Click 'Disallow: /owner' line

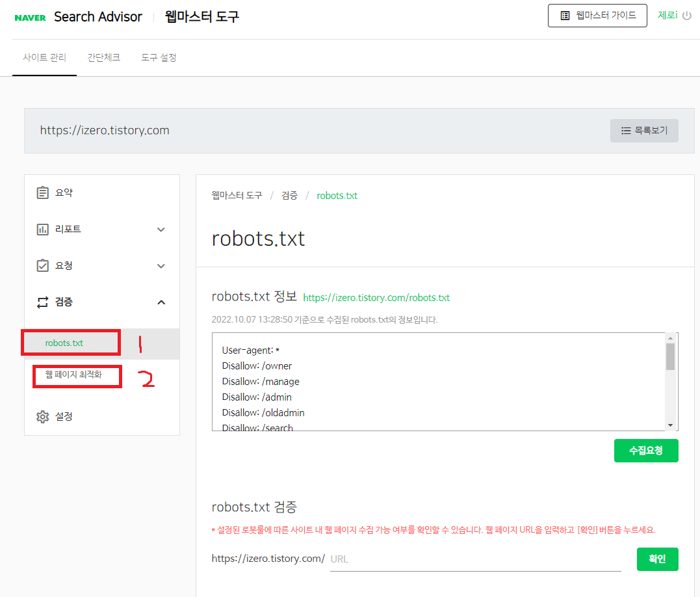point(257,366)
